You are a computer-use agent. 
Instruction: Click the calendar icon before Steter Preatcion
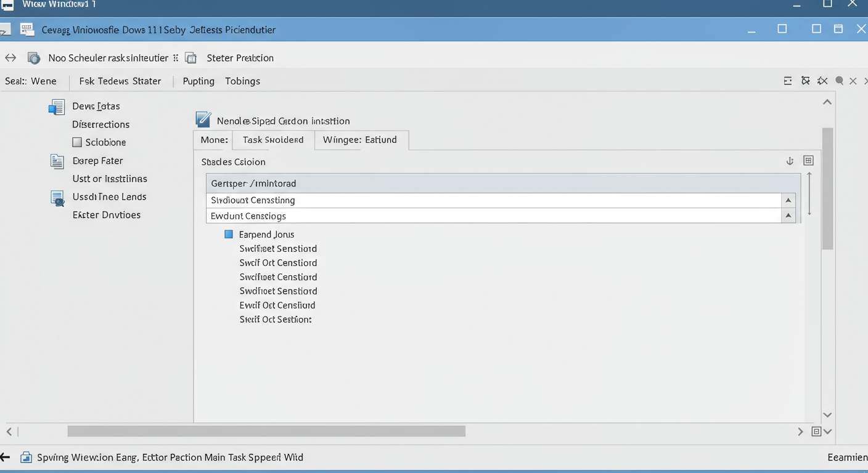point(191,58)
